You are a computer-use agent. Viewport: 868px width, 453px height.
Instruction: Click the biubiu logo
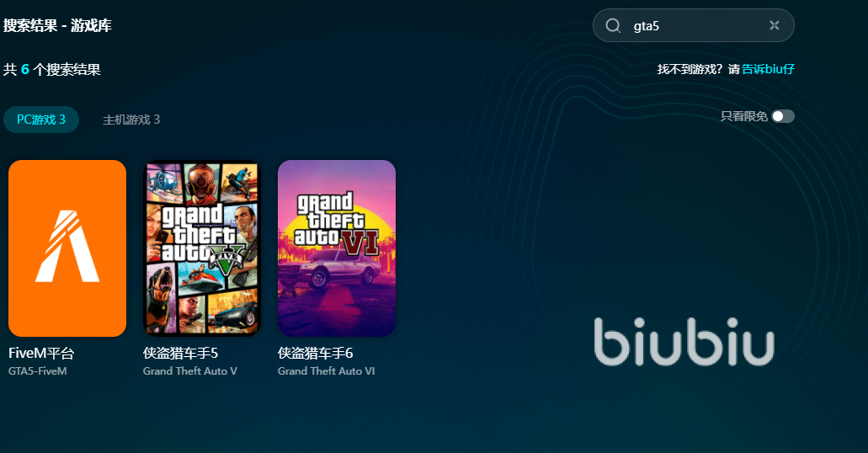(x=684, y=341)
